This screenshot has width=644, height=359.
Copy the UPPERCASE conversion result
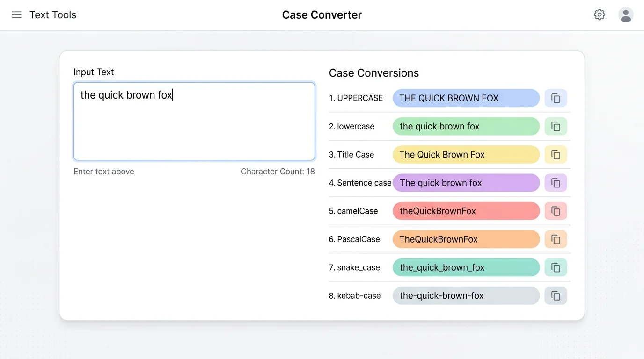pyautogui.click(x=556, y=98)
